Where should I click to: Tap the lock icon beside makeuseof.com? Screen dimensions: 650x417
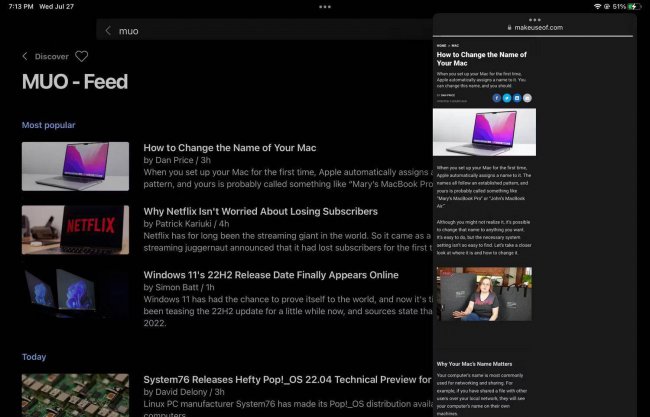(x=509, y=27)
